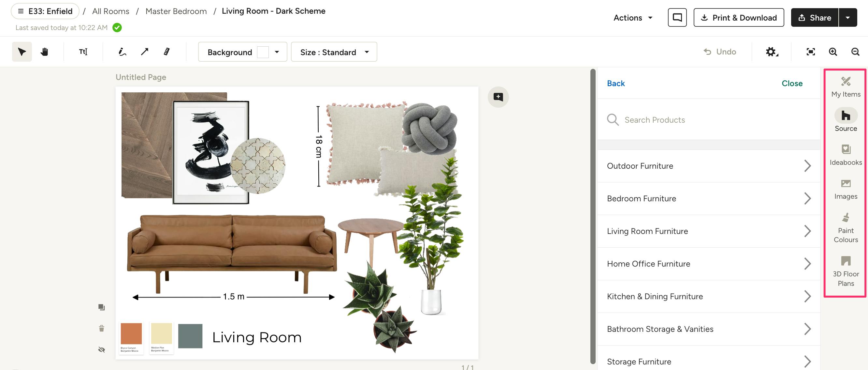Screen dimensions: 868x370
Task: Go to All Rooms breadcrumb link
Action: (110, 11)
